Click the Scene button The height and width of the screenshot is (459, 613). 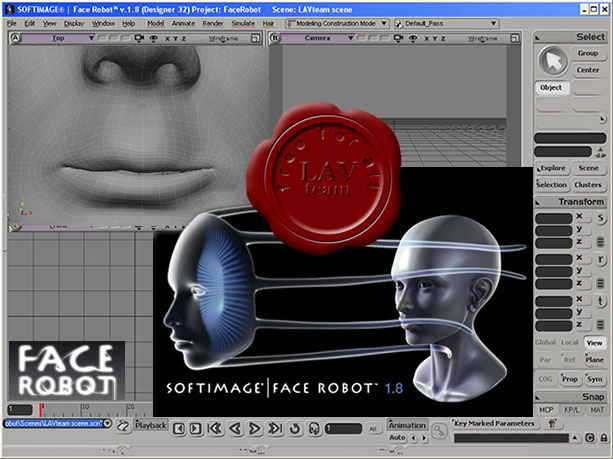click(588, 168)
